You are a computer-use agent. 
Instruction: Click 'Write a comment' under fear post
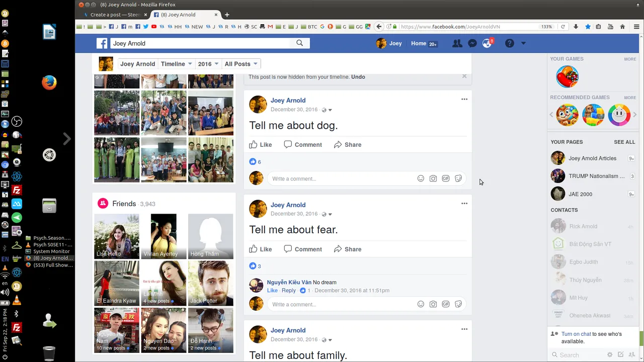[x=342, y=304]
